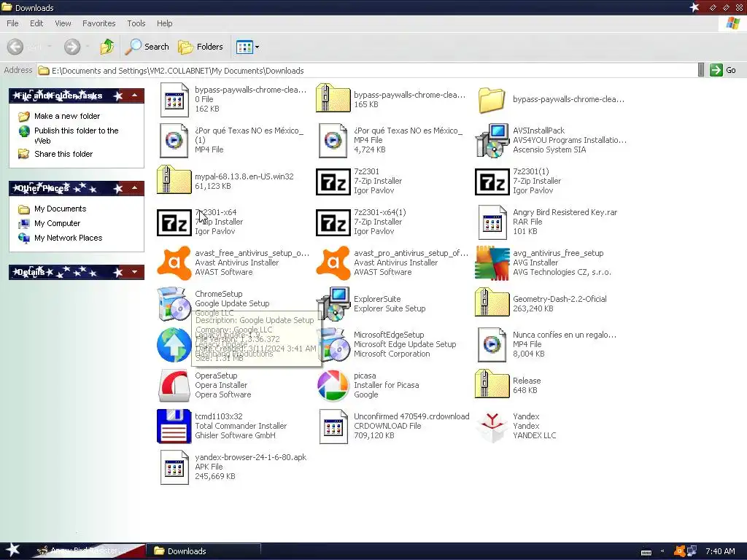
Task: Select the 7z2301(1) installer icon
Action: pyautogui.click(x=492, y=182)
